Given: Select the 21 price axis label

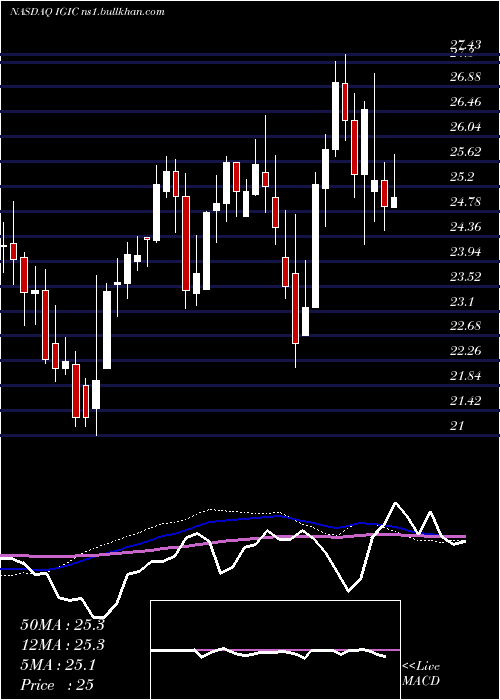Looking at the screenshot, I should 458,425.
